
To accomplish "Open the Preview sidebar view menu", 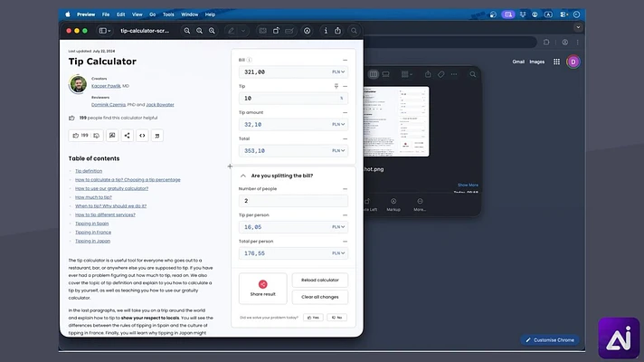I will pos(104,31).
